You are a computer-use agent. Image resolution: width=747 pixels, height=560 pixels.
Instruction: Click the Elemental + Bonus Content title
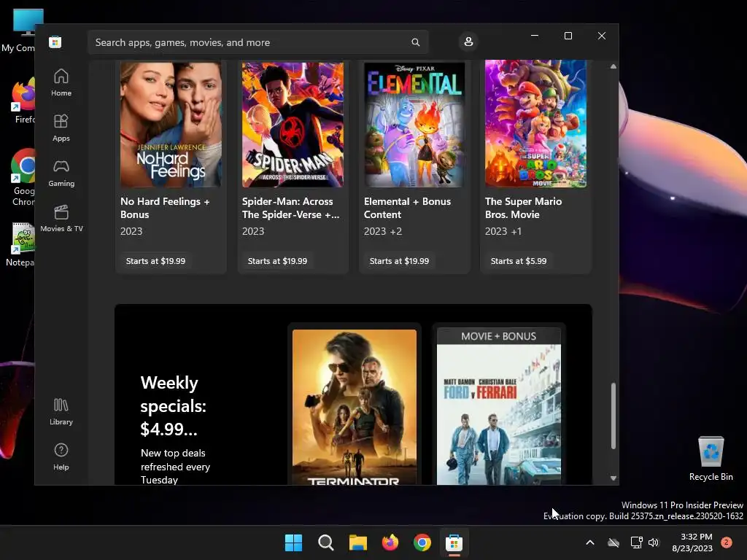pos(407,208)
